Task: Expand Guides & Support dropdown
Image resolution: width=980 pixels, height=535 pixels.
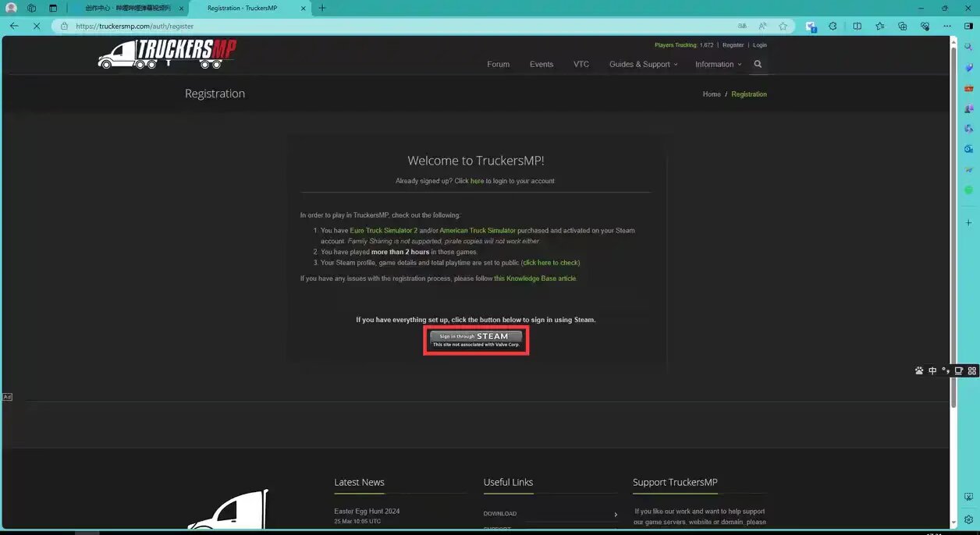Action: (x=644, y=64)
